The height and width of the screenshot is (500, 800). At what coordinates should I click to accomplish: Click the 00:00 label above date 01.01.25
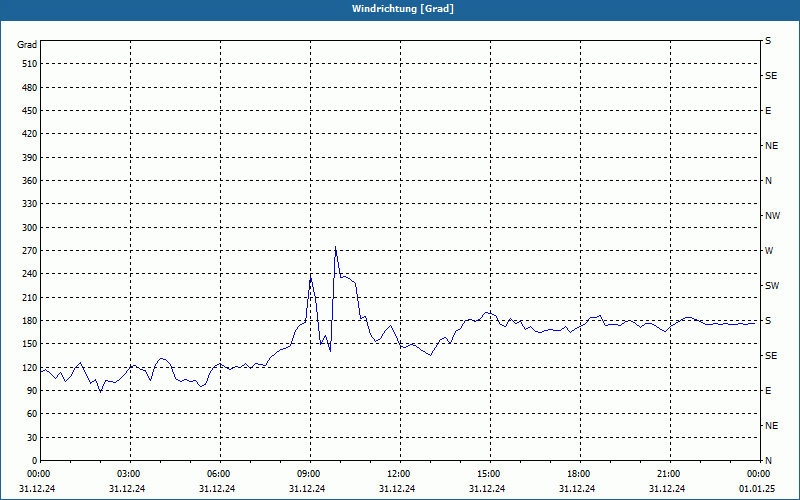759,474
